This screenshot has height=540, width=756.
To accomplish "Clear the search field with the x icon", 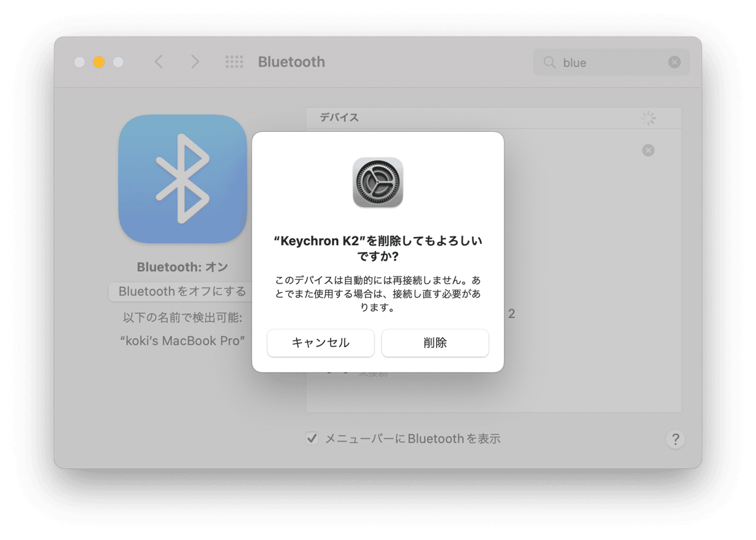I will pos(675,62).
